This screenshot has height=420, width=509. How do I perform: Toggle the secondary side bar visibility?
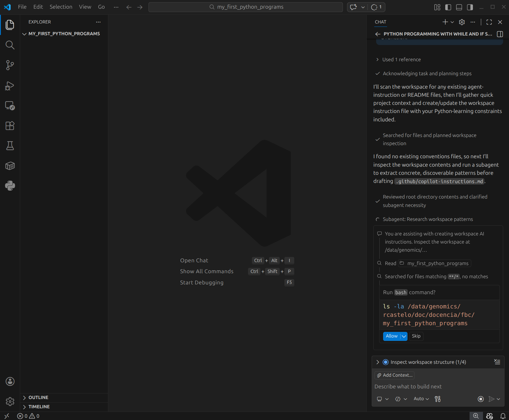(470, 7)
